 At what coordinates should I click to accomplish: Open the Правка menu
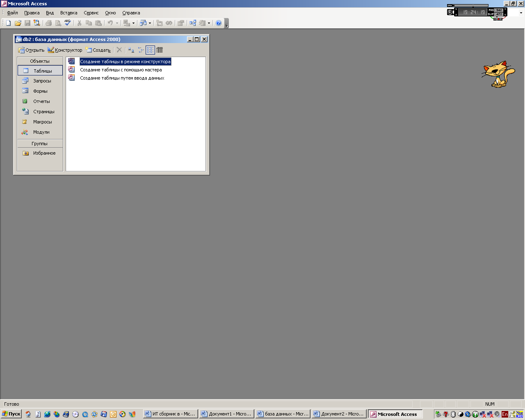(32, 13)
